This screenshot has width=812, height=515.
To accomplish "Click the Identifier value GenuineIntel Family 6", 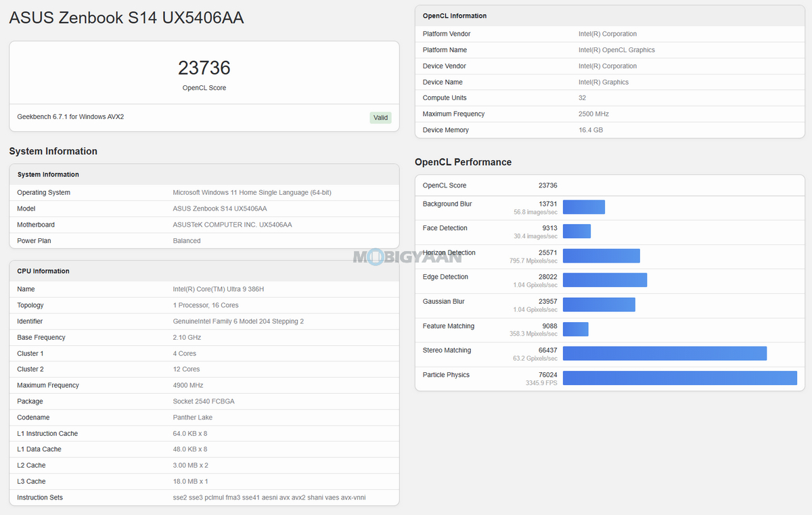I will [238, 321].
